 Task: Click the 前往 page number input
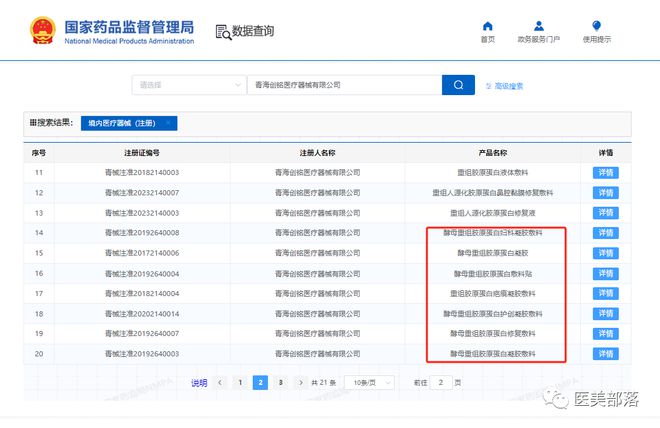[441, 383]
